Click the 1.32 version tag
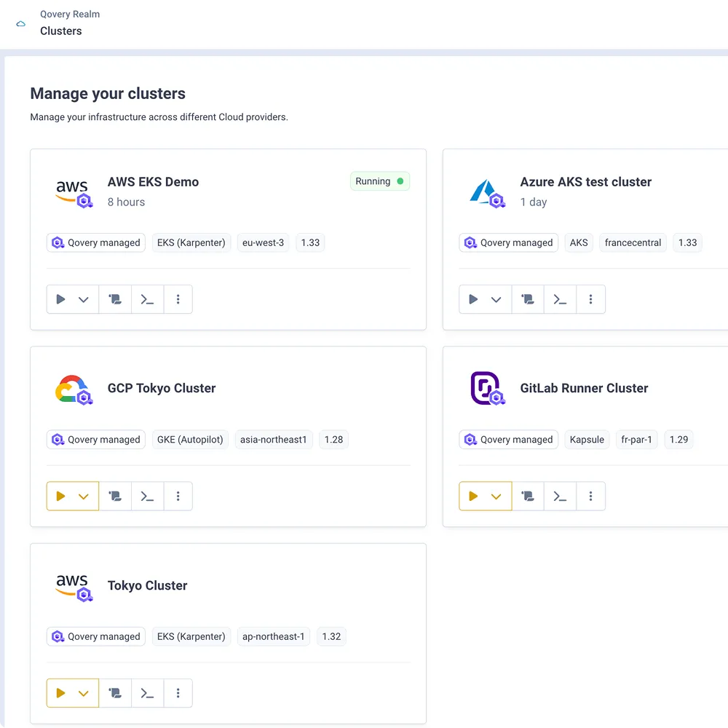The width and height of the screenshot is (728, 728). click(x=331, y=636)
